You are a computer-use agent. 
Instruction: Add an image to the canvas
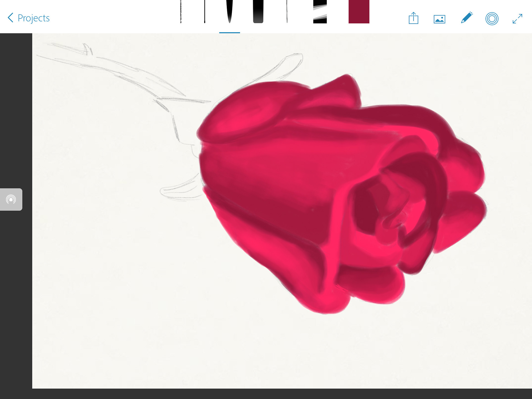(439, 18)
